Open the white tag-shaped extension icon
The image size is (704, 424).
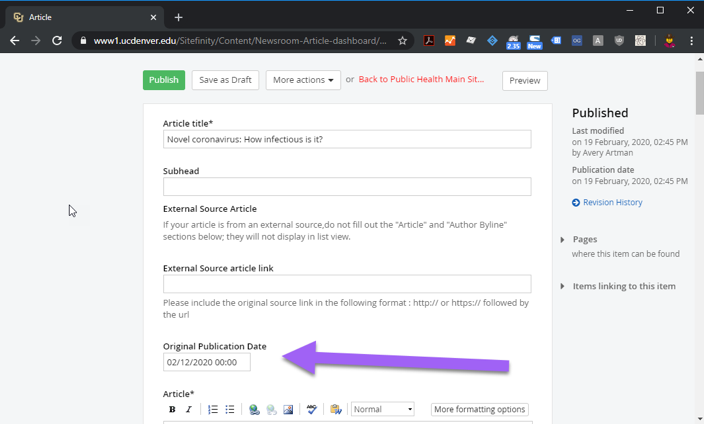tap(471, 41)
